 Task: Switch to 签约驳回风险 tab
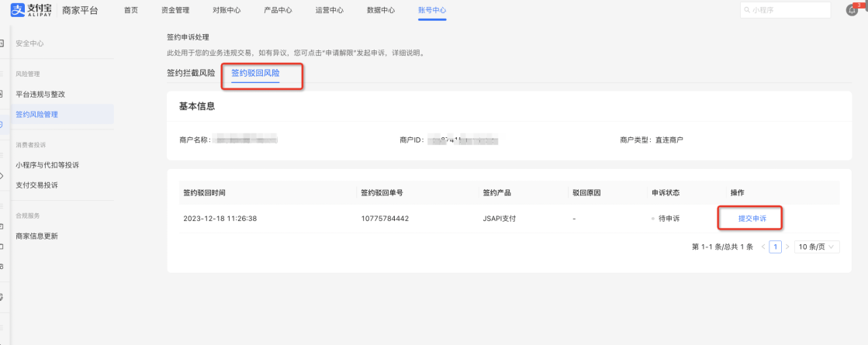click(x=255, y=73)
